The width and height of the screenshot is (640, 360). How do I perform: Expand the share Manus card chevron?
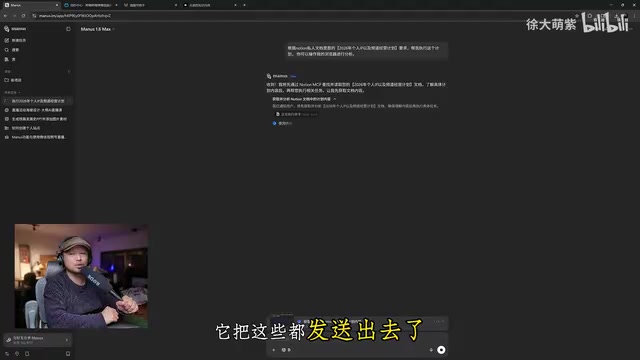point(67,340)
